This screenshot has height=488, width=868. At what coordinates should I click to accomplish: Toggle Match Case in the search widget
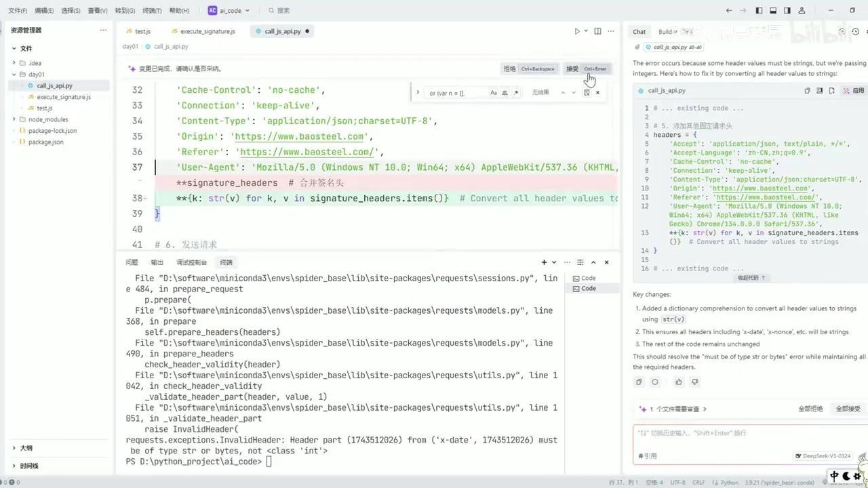point(493,92)
